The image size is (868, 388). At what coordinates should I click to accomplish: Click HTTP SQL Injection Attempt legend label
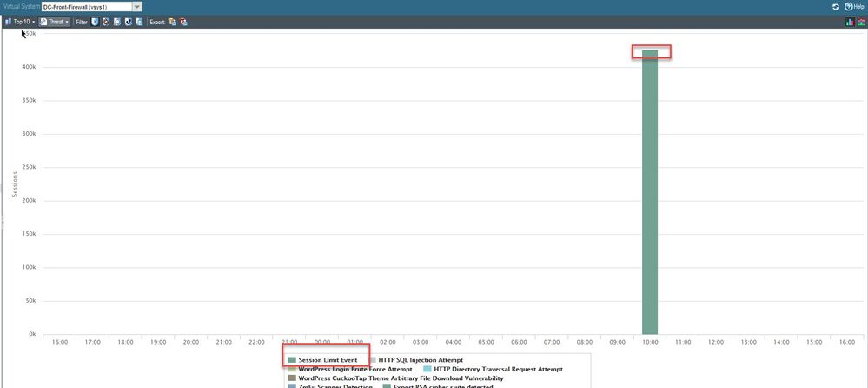[421, 360]
